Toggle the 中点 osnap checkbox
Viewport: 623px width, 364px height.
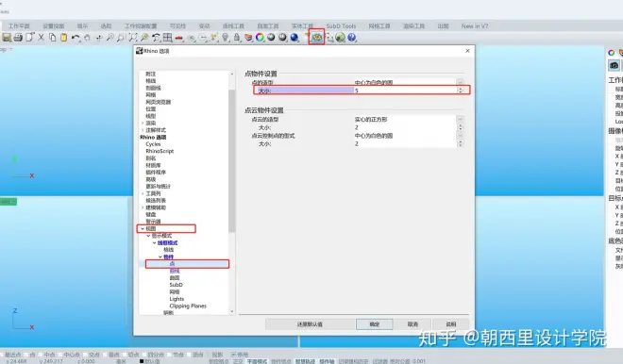coord(41,355)
